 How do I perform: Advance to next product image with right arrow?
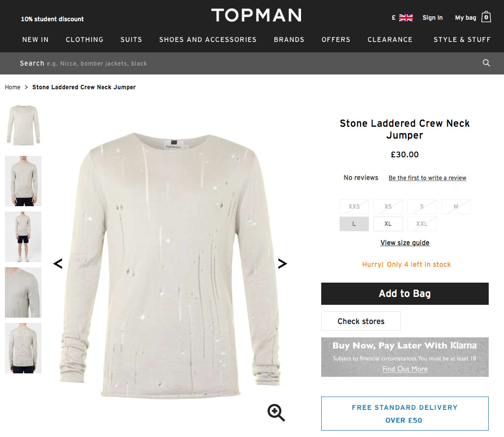(282, 263)
